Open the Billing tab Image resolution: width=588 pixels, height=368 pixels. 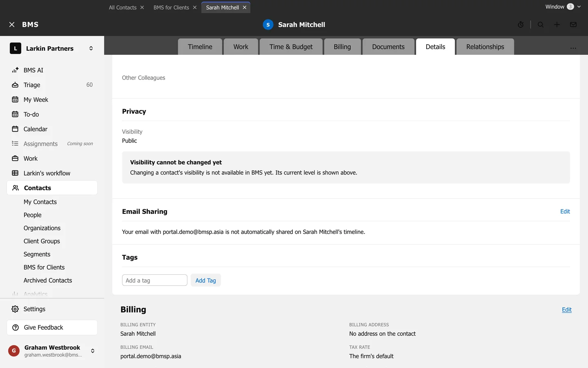click(x=342, y=47)
